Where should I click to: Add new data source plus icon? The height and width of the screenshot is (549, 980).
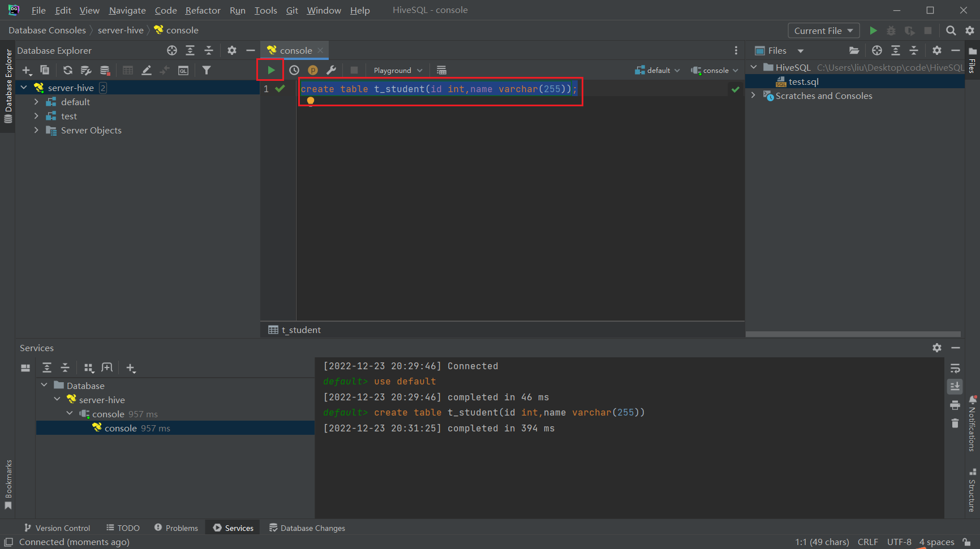tap(27, 70)
